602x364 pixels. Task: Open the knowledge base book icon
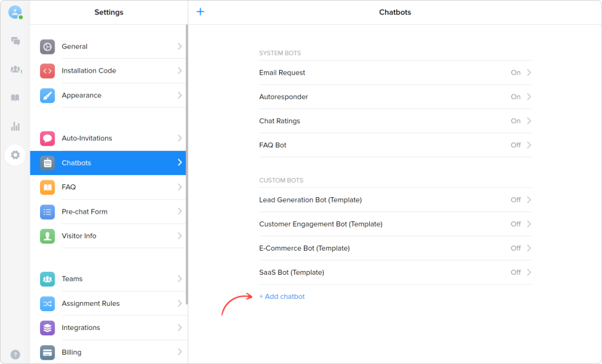click(x=15, y=98)
